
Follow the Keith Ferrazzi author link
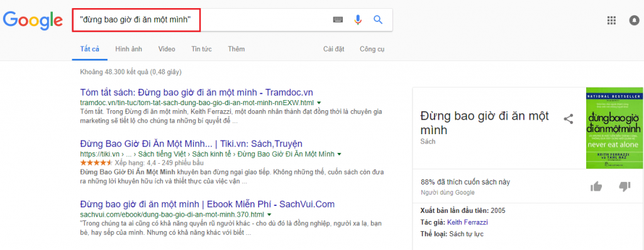point(467,222)
